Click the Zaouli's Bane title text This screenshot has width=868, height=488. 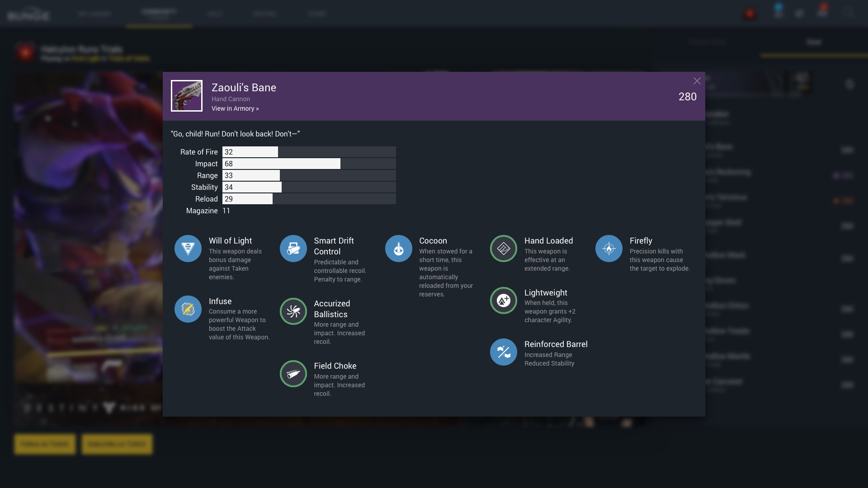(244, 88)
